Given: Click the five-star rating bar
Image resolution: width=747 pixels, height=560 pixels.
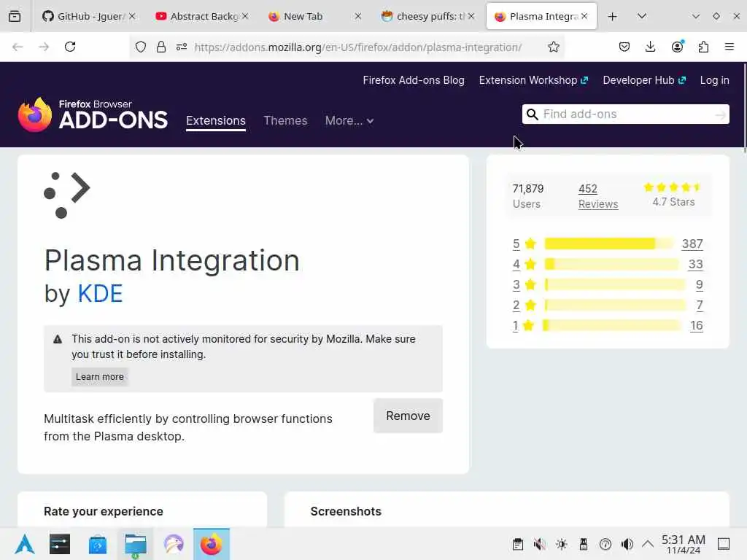Looking at the screenshot, I should point(609,244).
